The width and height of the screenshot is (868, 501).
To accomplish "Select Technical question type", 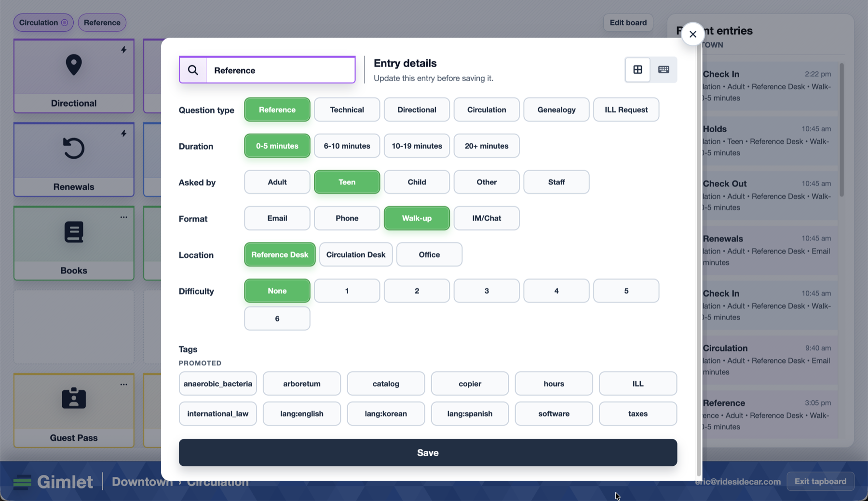I will click(347, 110).
